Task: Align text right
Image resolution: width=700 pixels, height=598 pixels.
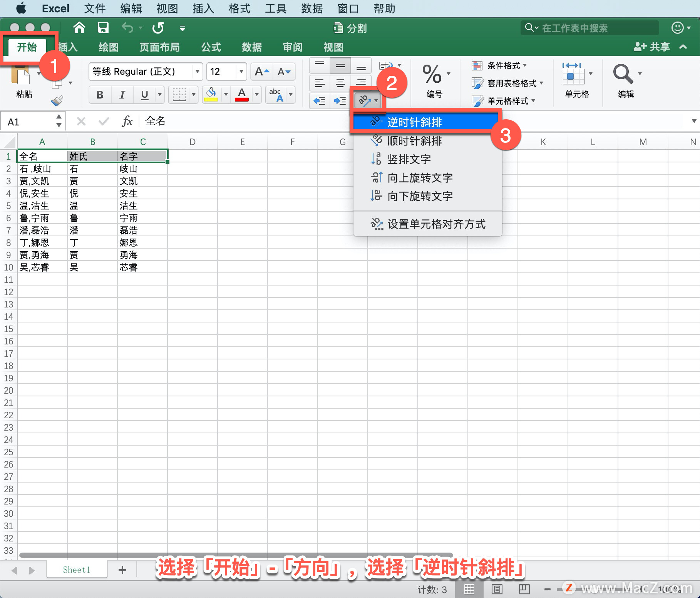Action: 361,83
